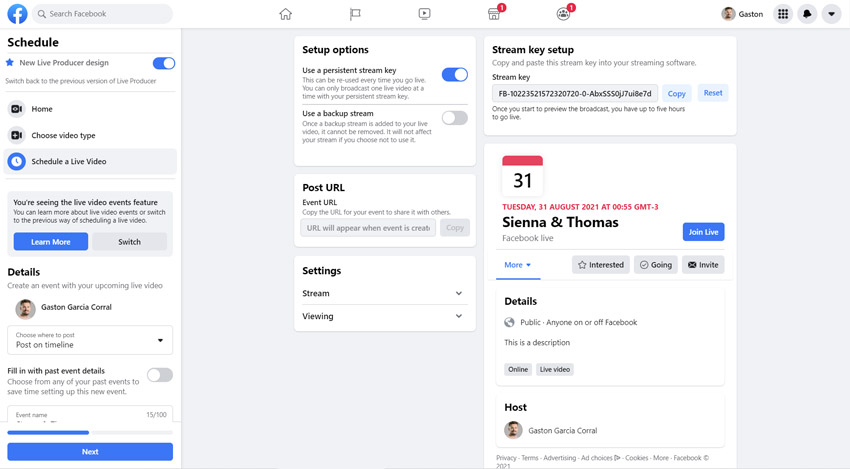Click the blue progress bar above Next
Screen dimensions: 850x469
tap(48, 433)
